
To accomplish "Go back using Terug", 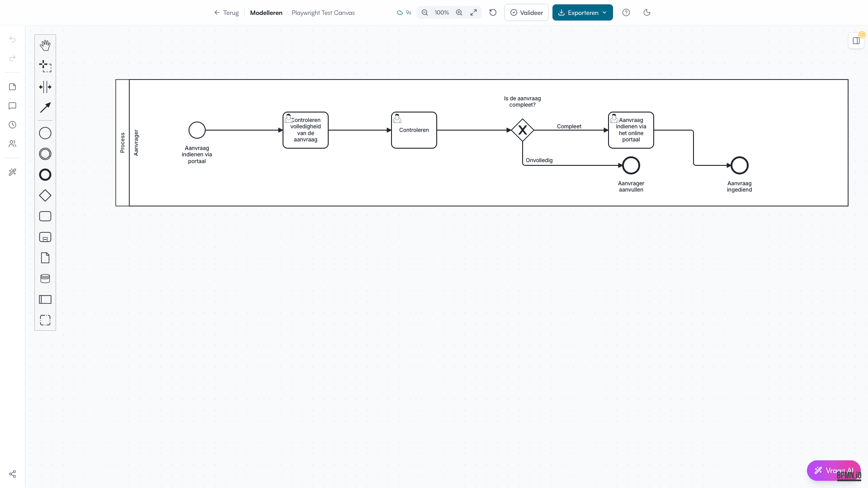I will point(226,13).
